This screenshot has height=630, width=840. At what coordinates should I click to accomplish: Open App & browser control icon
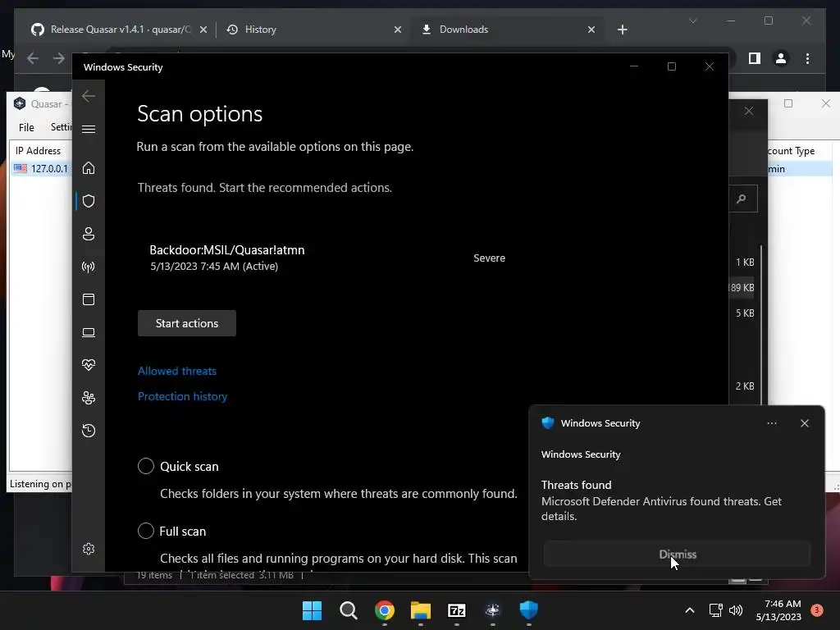(89, 299)
